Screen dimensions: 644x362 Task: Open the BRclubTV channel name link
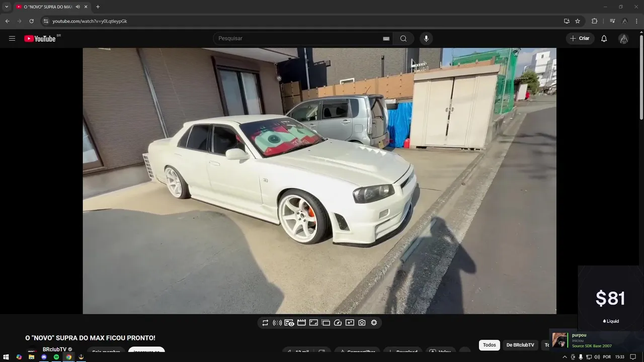pos(54,349)
